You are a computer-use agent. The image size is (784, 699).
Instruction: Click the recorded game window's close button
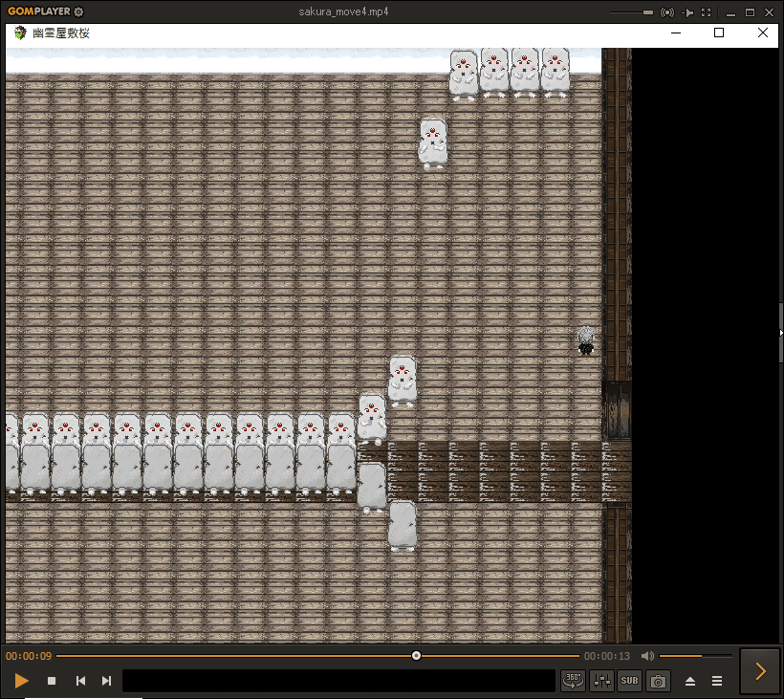tap(763, 33)
